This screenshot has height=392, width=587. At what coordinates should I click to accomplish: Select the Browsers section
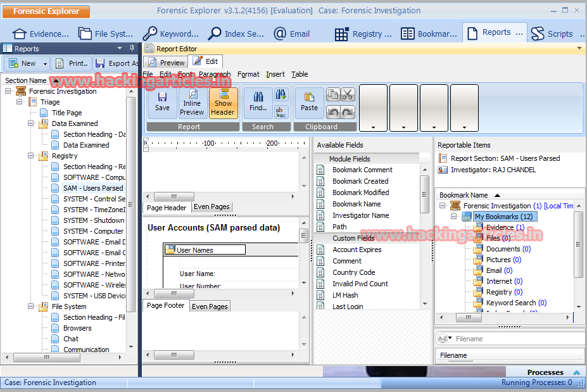[77, 328]
